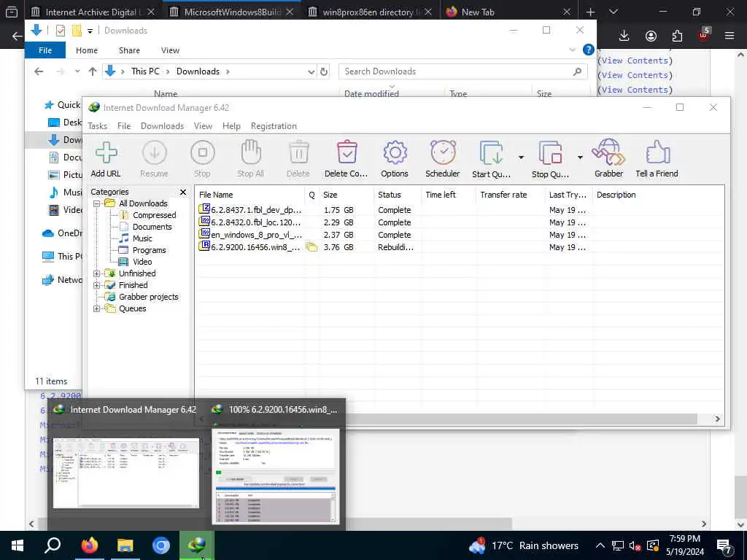The height and width of the screenshot is (560, 747).
Task: Click Explorer up-one-level arrow
Action: click(93, 71)
